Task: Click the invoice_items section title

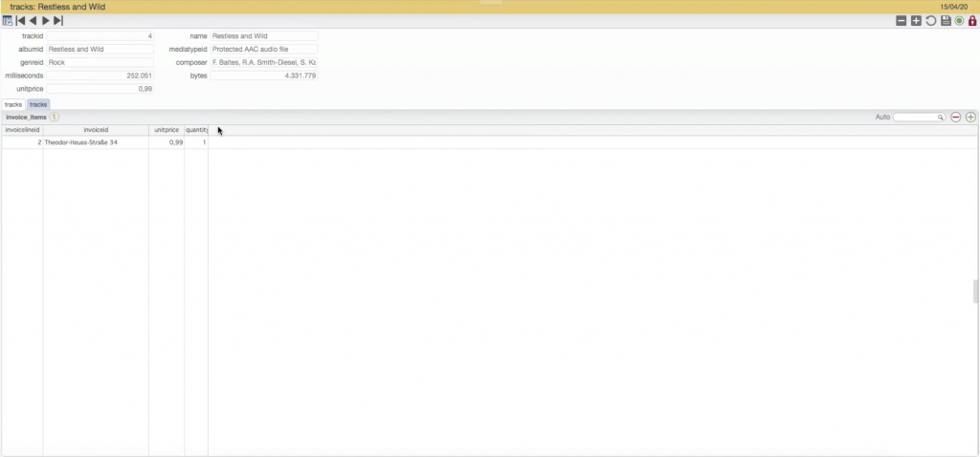Action: pyautogui.click(x=26, y=118)
